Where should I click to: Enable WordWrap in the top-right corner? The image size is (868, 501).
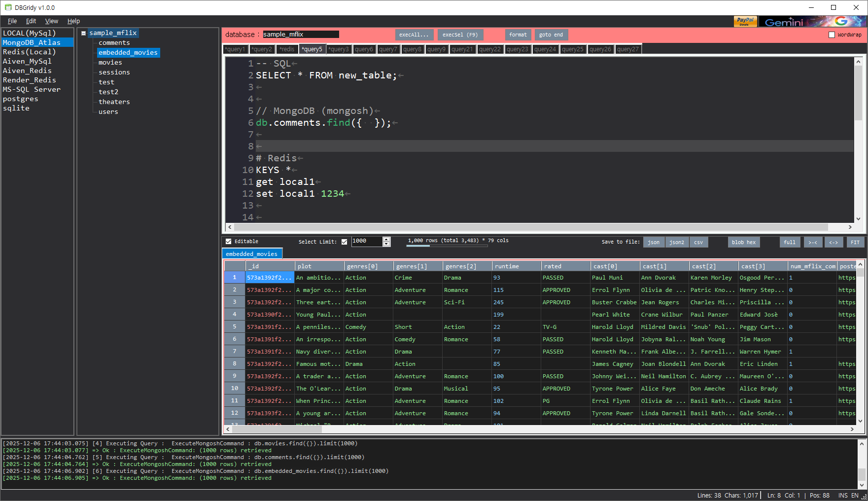pyautogui.click(x=831, y=34)
